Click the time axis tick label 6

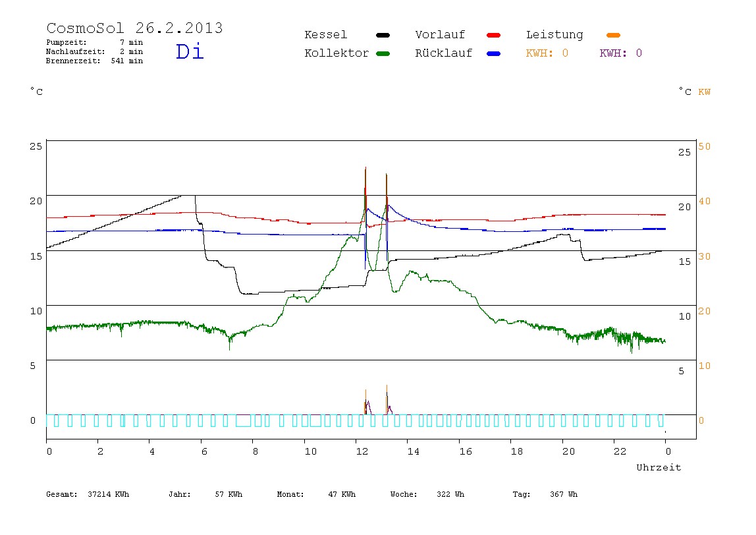(x=204, y=451)
